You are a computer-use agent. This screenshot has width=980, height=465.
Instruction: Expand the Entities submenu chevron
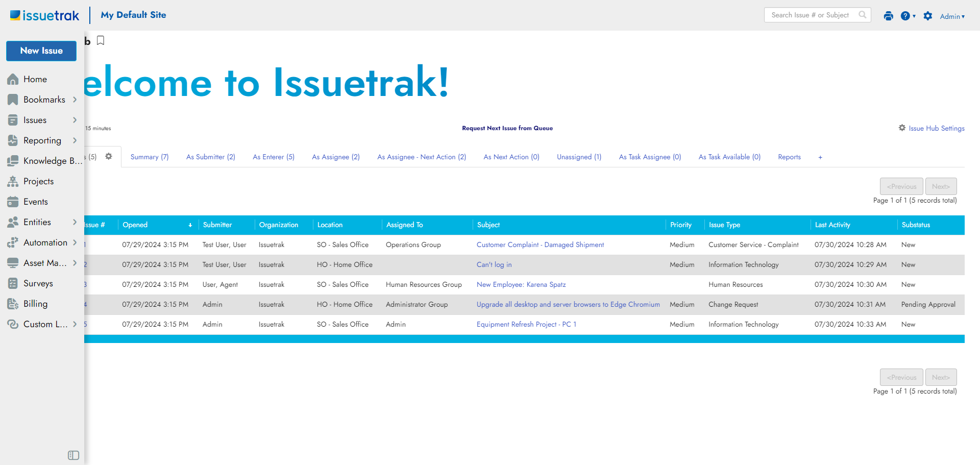pos(75,222)
